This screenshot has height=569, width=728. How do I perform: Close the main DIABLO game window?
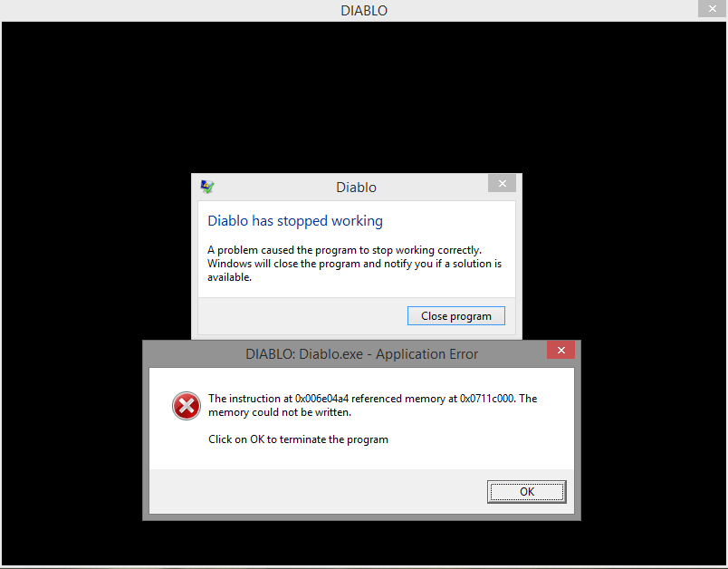tap(713, 8)
